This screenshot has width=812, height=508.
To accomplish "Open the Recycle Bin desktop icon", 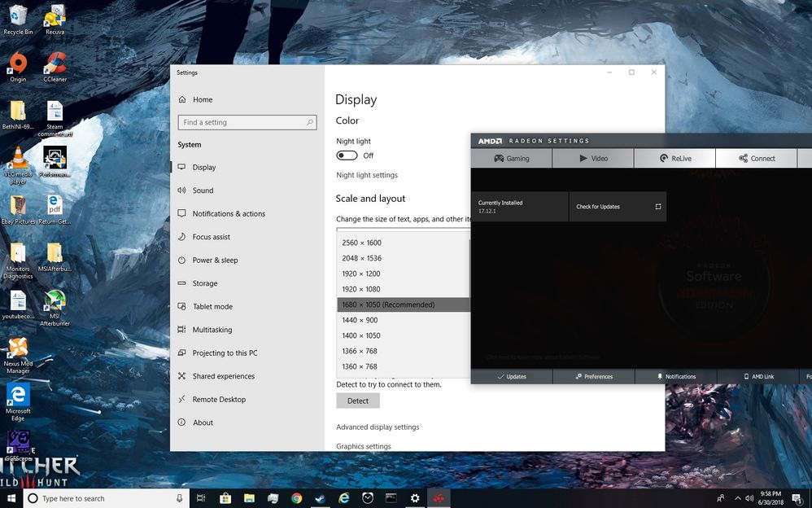I will coord(18,20).
